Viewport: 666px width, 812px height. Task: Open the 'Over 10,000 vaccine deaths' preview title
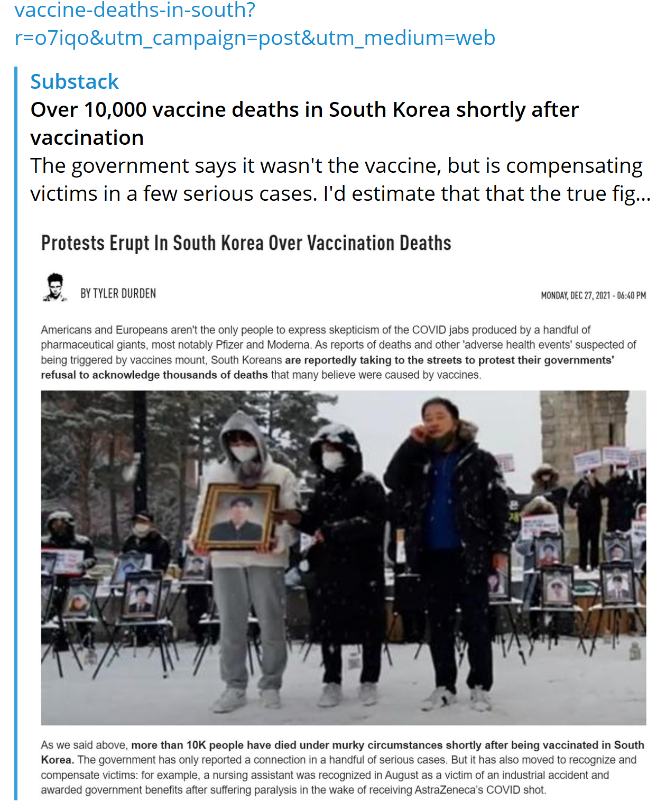click(304, 123)
